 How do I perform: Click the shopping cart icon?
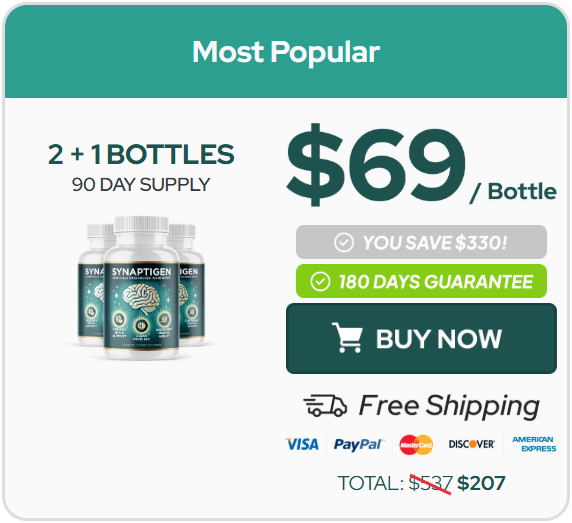point(347,337)
